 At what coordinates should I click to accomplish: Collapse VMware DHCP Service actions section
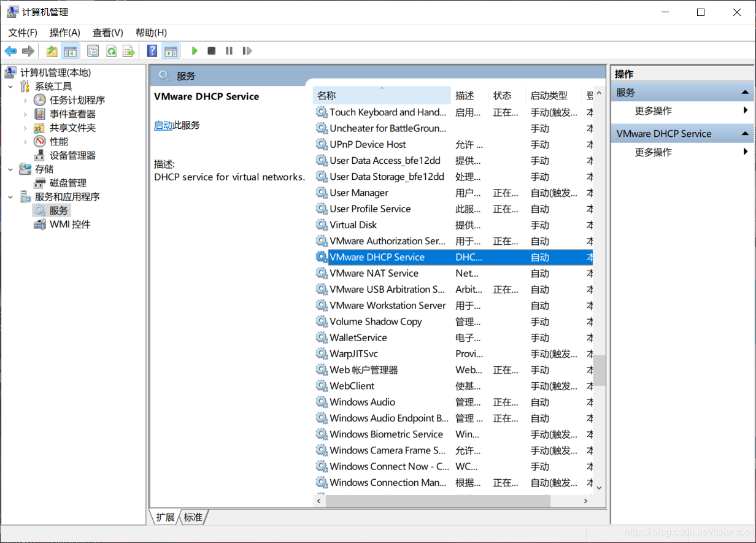(745, 134)
